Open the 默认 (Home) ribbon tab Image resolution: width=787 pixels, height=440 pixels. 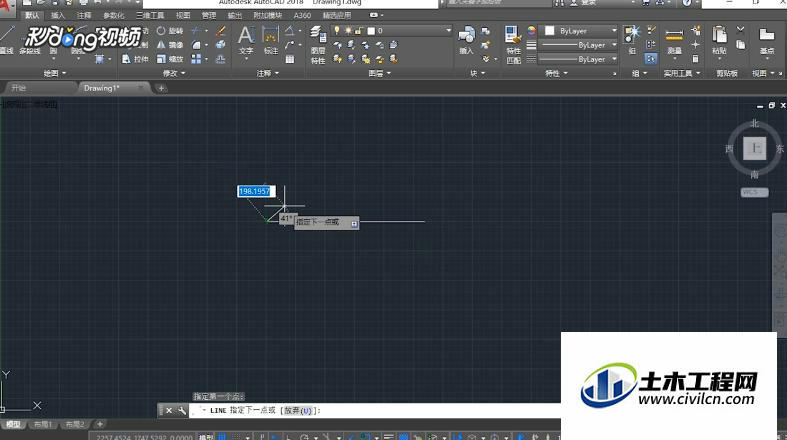pyautogui.click(x=32, y=16)
